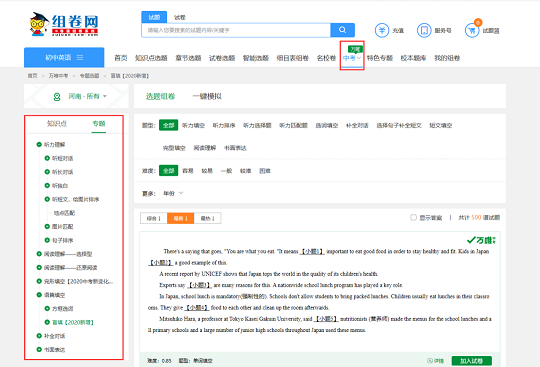Collapse the 语篇填空 tree node

tap(39, 295)
